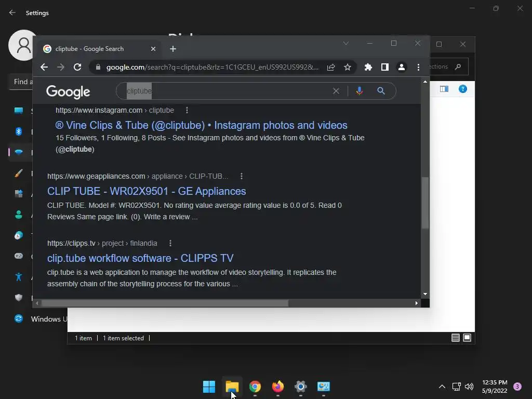Open Personalization paintbrush sidebar icon
This screenshot has height=399, width=532.
(x=19, y=173)
